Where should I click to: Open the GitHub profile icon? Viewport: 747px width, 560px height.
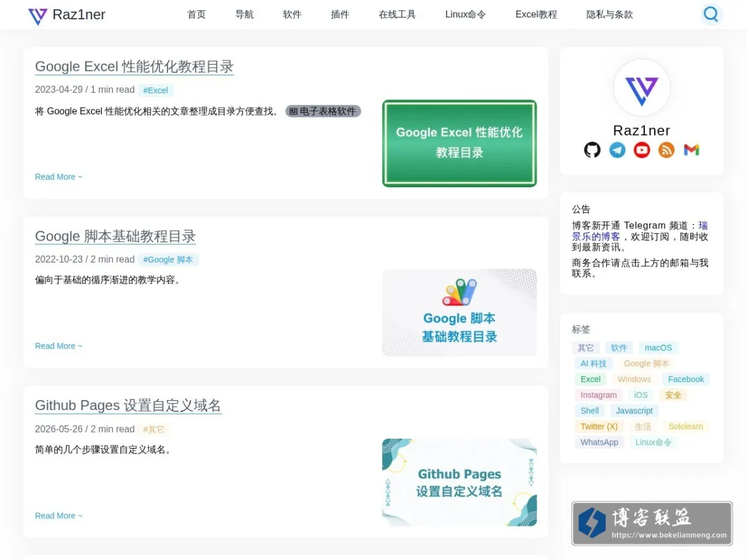pos(592,150)
